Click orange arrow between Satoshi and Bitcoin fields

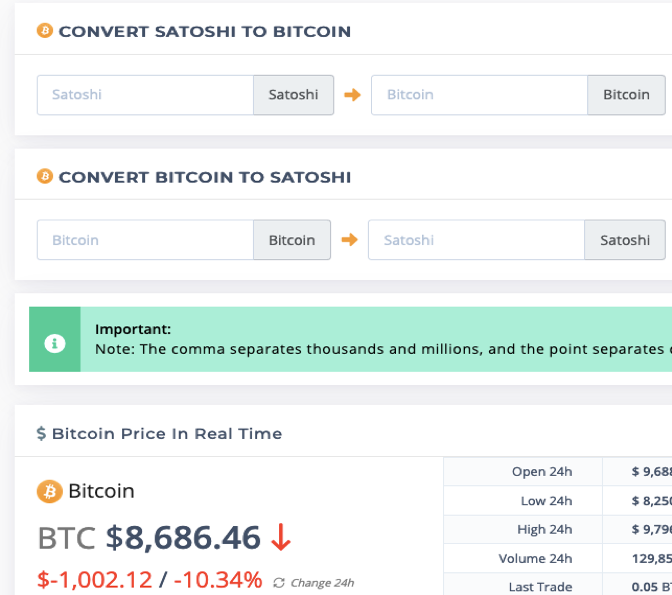click(x=352, y=95)
